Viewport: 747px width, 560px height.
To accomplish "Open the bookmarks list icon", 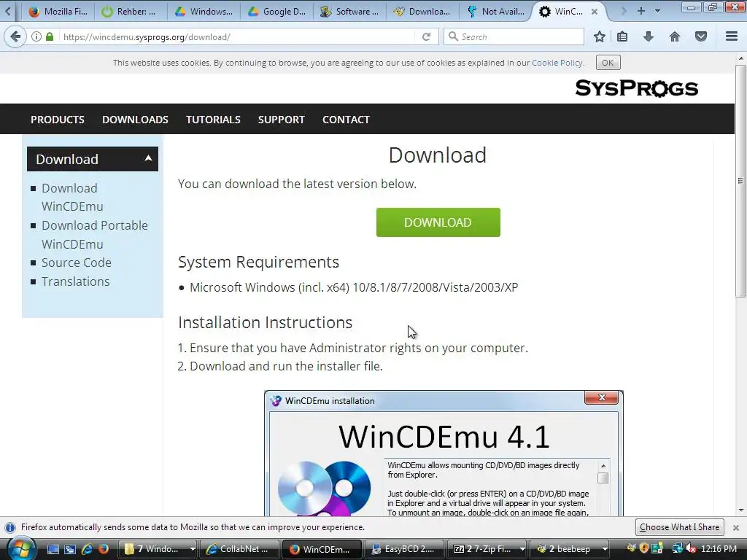I will click(622, 36).
